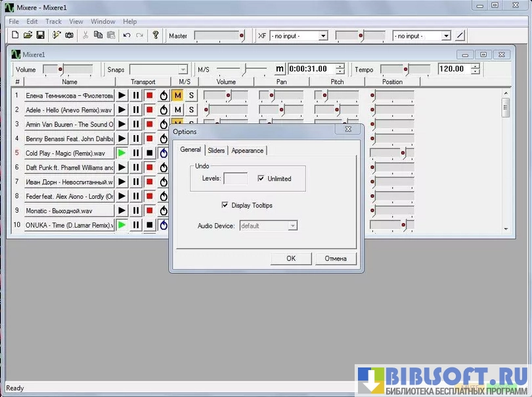
Task: Open the Track menu
Action: tap(53, 22)
